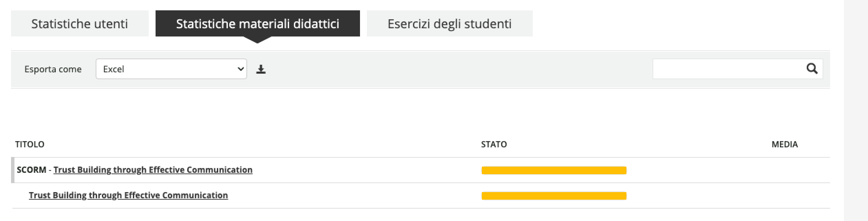
Task: Click the sub-item row yellow status bar
Action: point(554,196)
